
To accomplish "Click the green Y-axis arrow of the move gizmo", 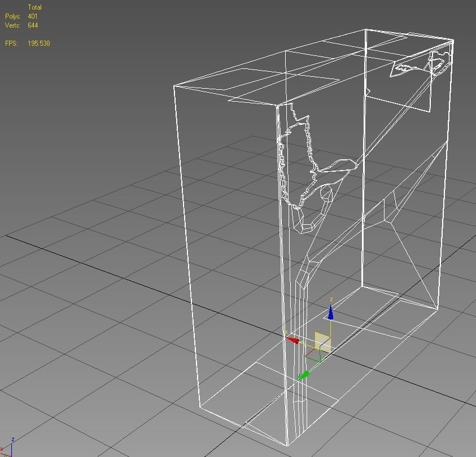I will [304, 375].
